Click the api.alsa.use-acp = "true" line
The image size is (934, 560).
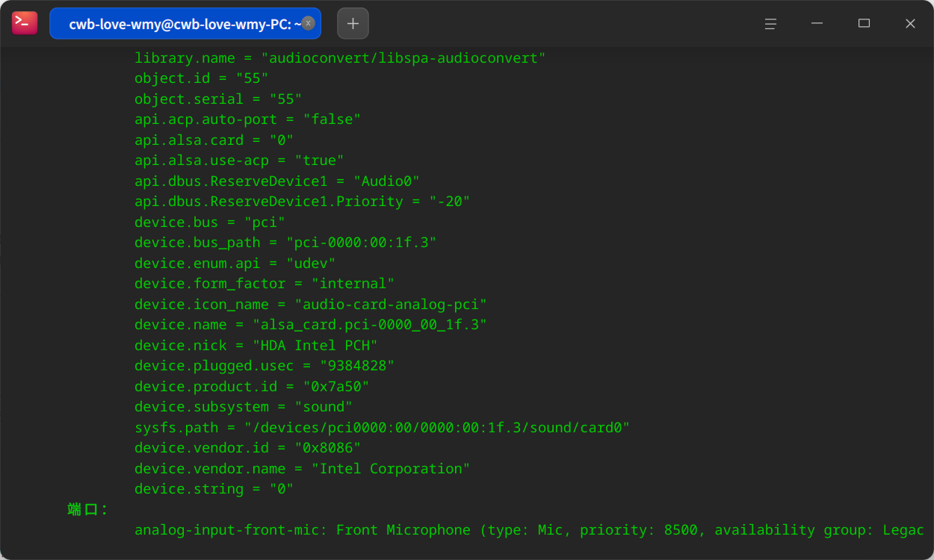(239, 161)
